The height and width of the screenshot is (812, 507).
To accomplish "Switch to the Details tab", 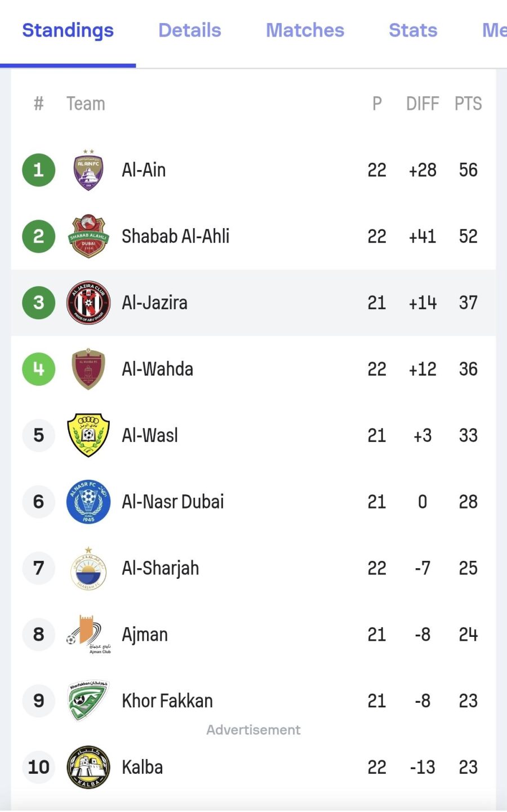I will pos(190,30).
